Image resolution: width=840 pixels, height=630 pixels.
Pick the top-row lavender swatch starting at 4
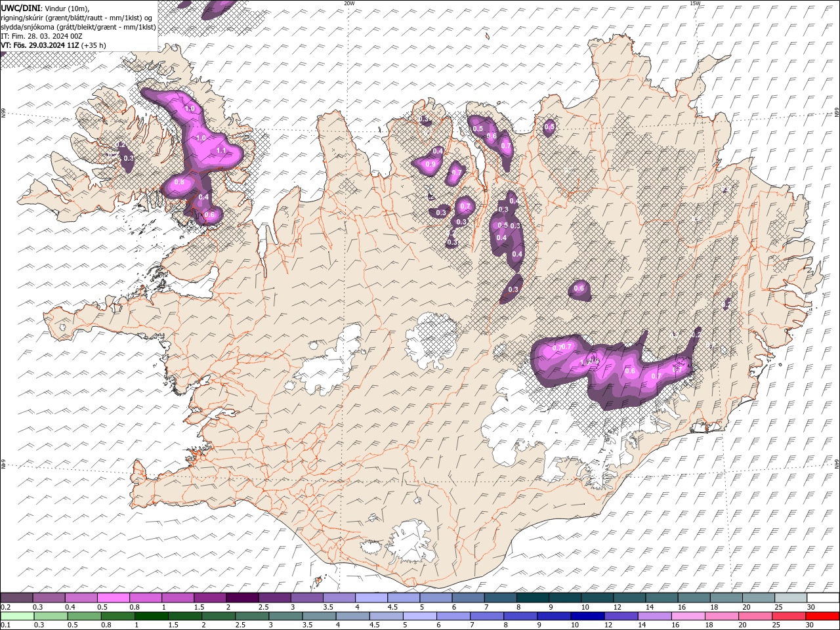[x=371, y=597]
